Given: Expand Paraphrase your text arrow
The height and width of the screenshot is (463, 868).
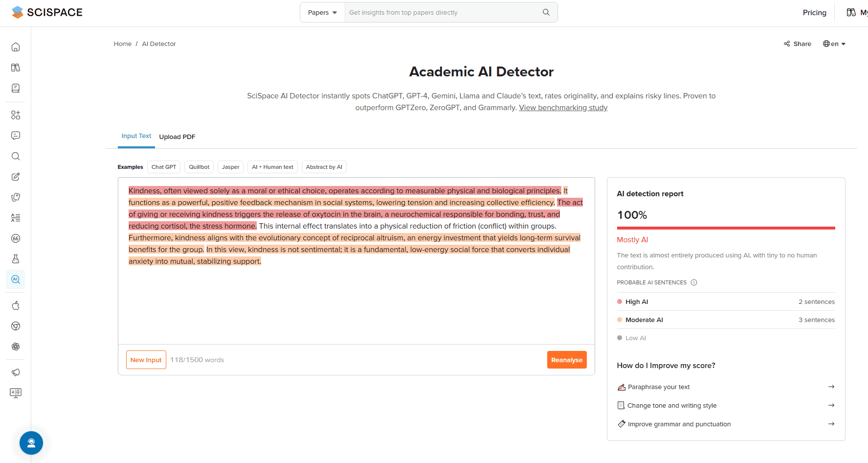Looking at the screenshot, I should 831,387.
